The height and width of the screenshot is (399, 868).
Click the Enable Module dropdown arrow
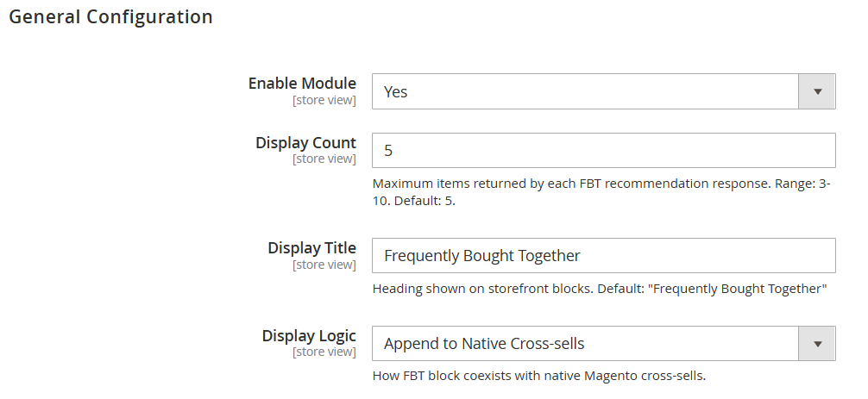(817, 91)
